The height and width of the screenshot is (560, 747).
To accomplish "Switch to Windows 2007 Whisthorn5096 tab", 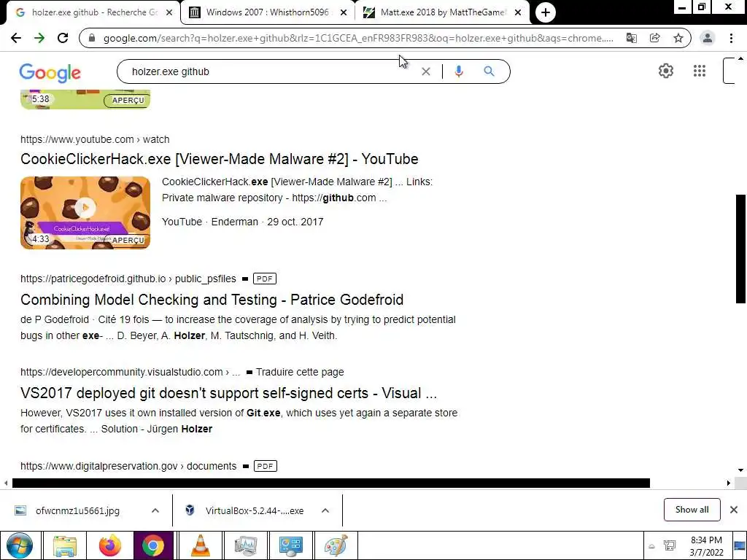I will click(267, 13).
